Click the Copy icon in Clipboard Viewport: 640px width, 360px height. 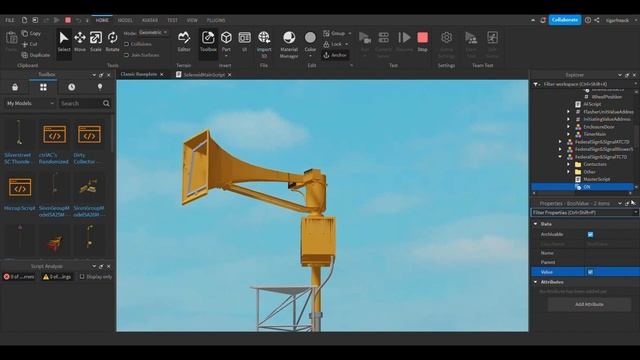click(25, 33)
